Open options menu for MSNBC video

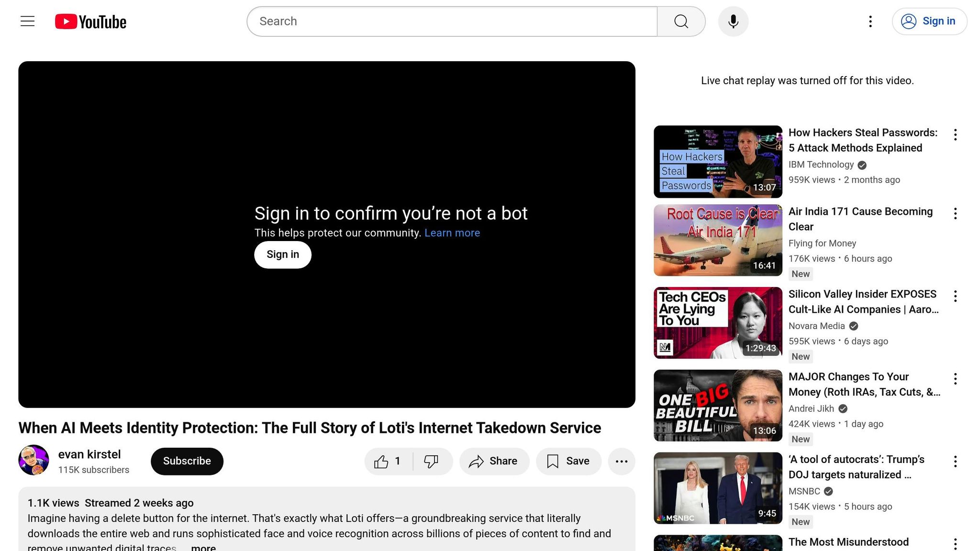coord(955,462)
